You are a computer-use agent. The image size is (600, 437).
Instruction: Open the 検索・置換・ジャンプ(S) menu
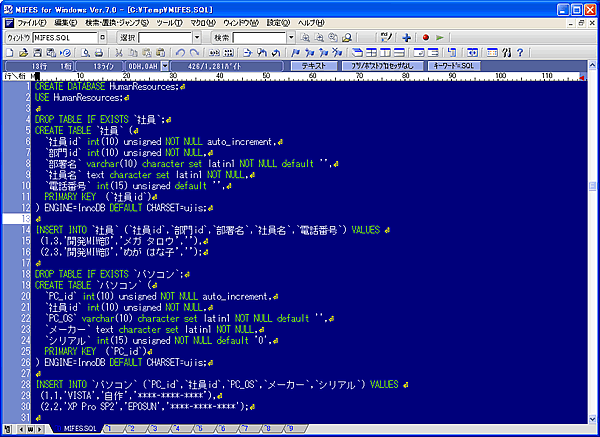pos(117,23)
